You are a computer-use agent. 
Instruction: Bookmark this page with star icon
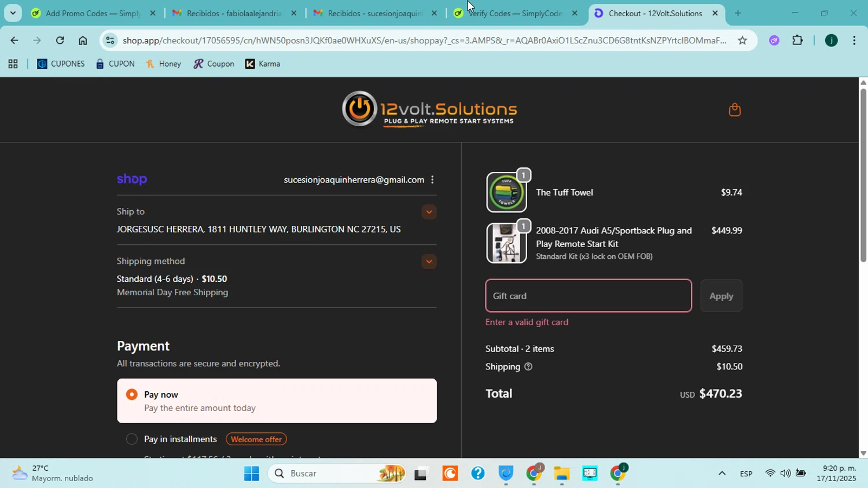click(742, 41)
